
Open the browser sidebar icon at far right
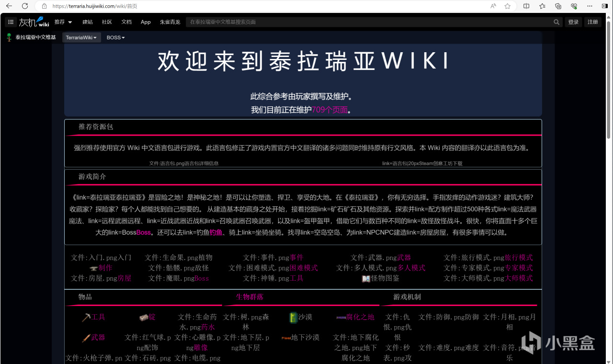pyautogui.click(x=604, y=6)
